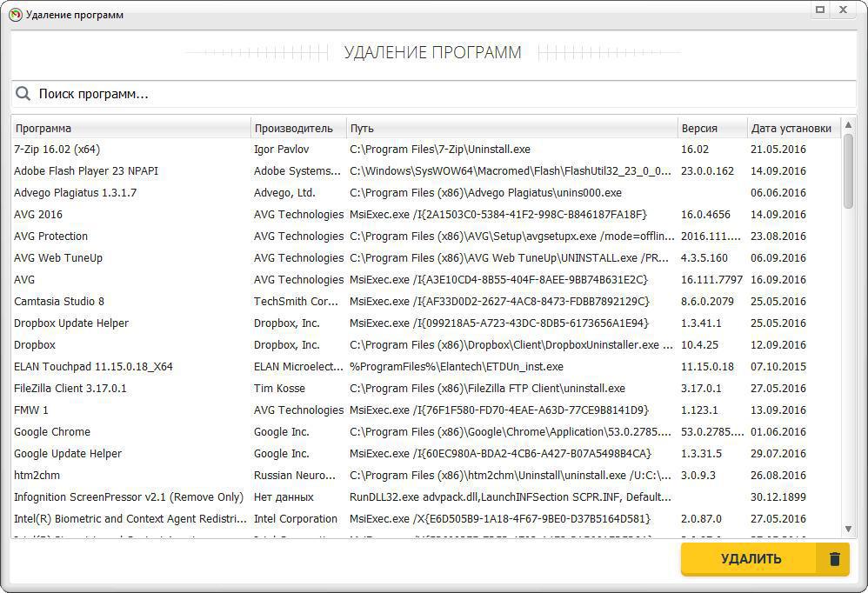Click the app logo in title bar
Viewport: 868px width, 593px height.
click(x=17, y=15)
